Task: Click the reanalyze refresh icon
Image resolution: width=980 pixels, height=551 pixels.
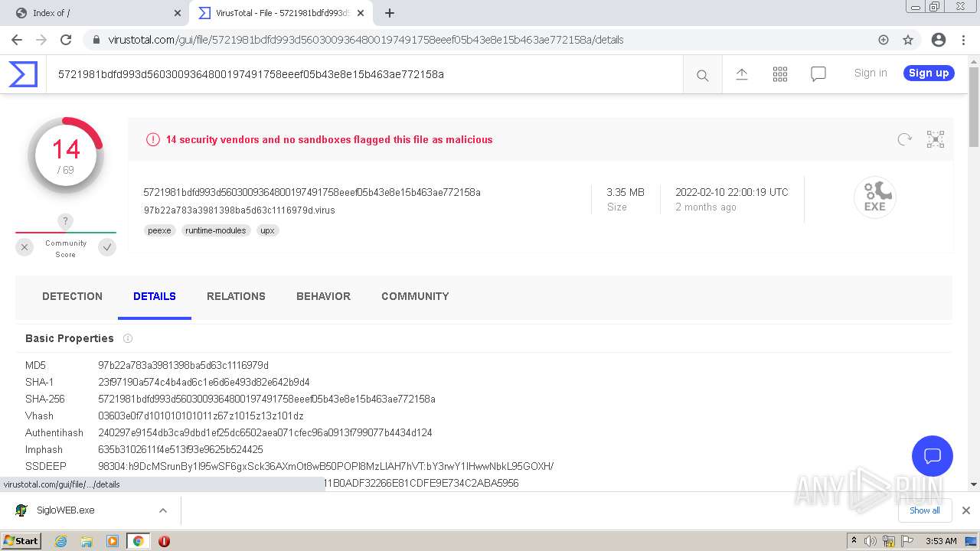Action: click(904, 139)
